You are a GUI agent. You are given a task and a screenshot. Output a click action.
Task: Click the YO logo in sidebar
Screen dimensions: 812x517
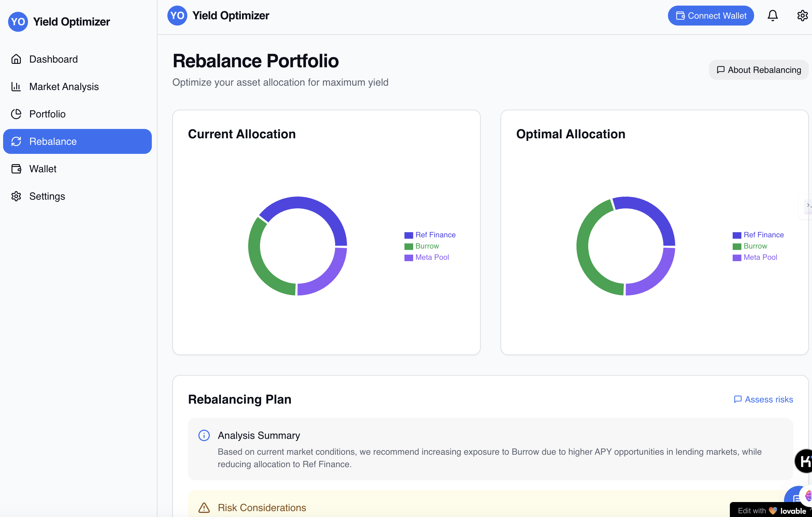tap(18, 21)
